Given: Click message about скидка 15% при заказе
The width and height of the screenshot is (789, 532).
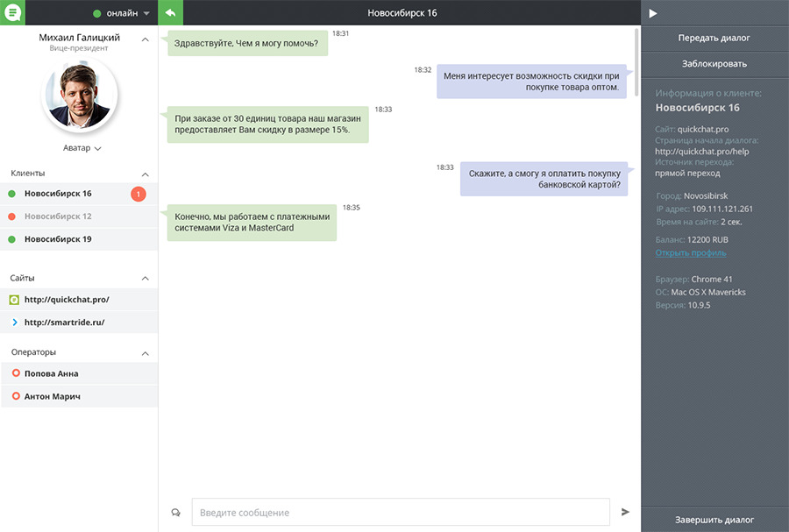Looking at the screenshot, I should coord(267,124).
